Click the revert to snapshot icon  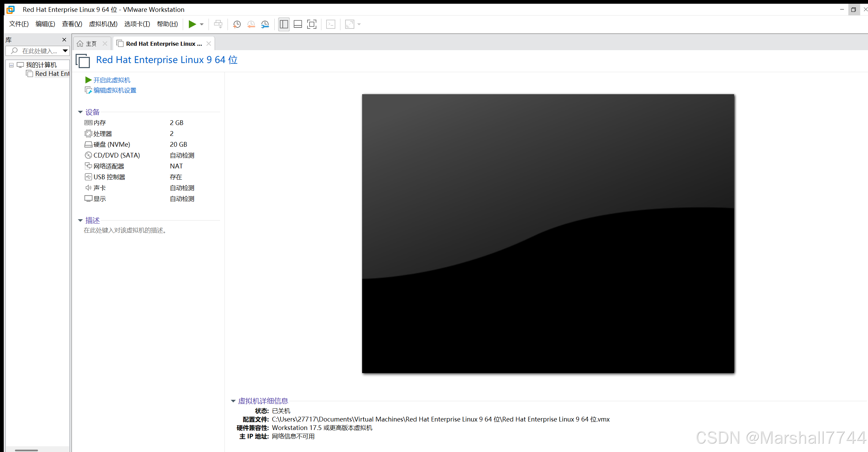click(x=251, y=24)
